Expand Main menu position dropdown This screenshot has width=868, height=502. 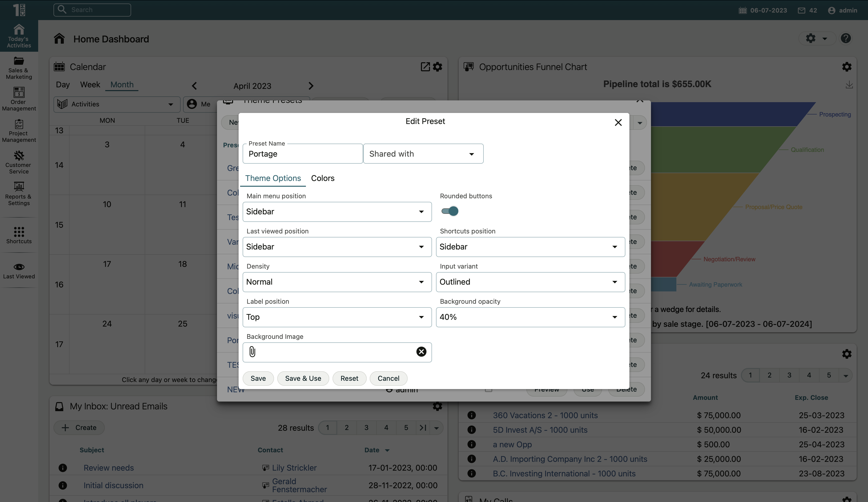pyautogui.click(x=337, y=212)
